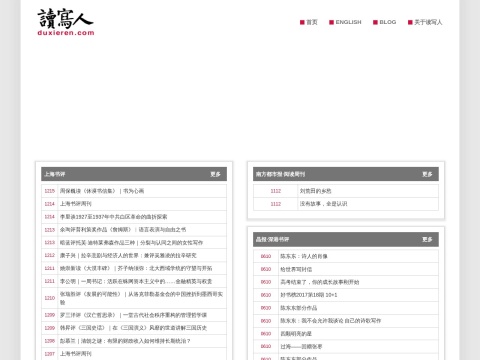
Task: Click 更多 in the 上海书评 header
Action: pyautogui.click(x=215, y=174)
